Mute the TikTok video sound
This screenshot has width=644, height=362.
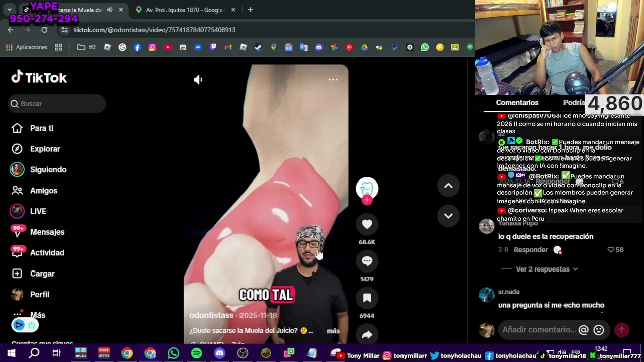pyautogui.click(x=198, y=79)
